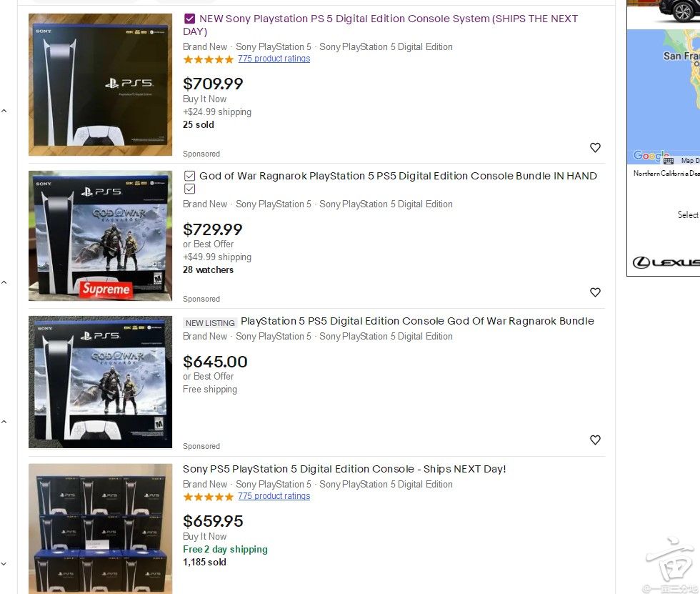This screenshot has height=594, width=700.
Task: Collapse chevron beside the $709.99 listing
Action: point(4,111)
